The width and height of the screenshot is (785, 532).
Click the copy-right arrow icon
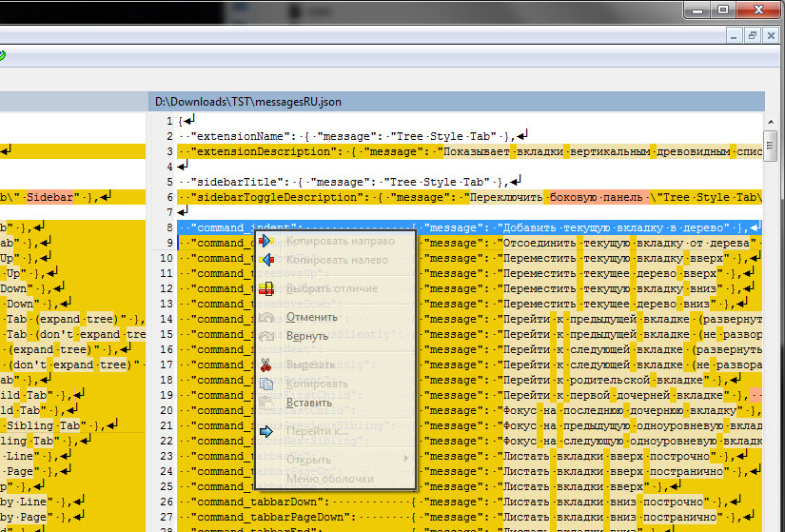tap(265, 241)
